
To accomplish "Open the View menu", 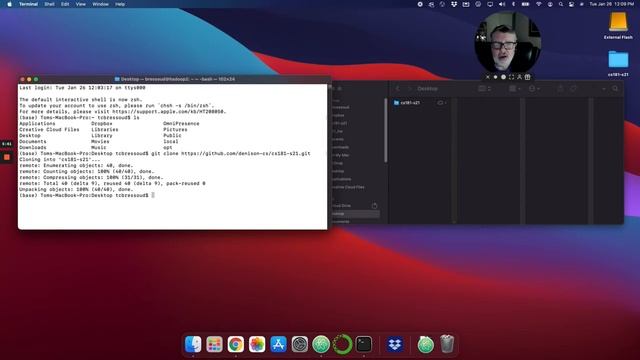I will click(81, 4).
